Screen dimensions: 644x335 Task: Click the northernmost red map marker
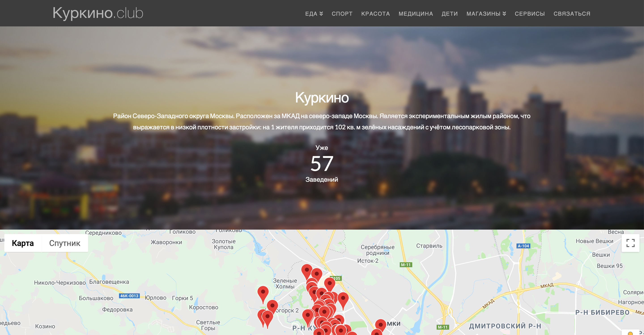click(x=306, y=271)
